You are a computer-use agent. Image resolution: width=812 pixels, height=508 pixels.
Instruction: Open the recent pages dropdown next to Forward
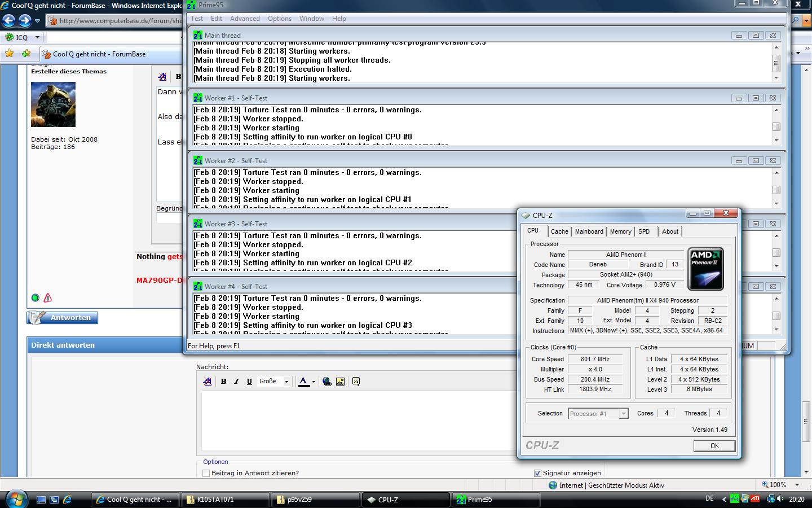[x=37, y=21]
